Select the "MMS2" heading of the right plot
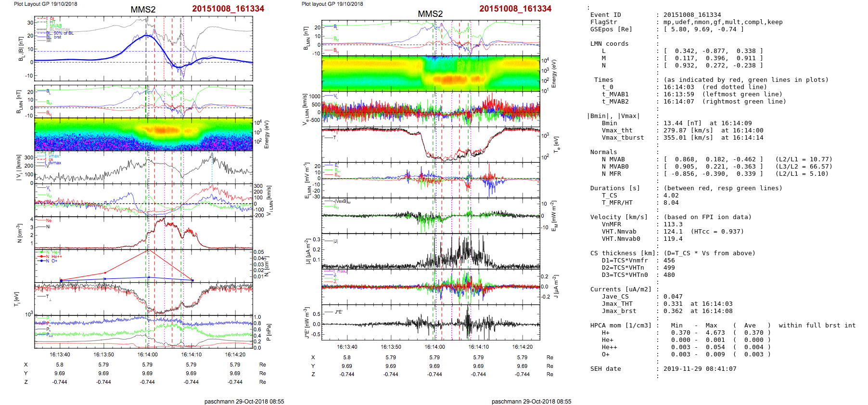868x405 pixels. click(430, 14)
